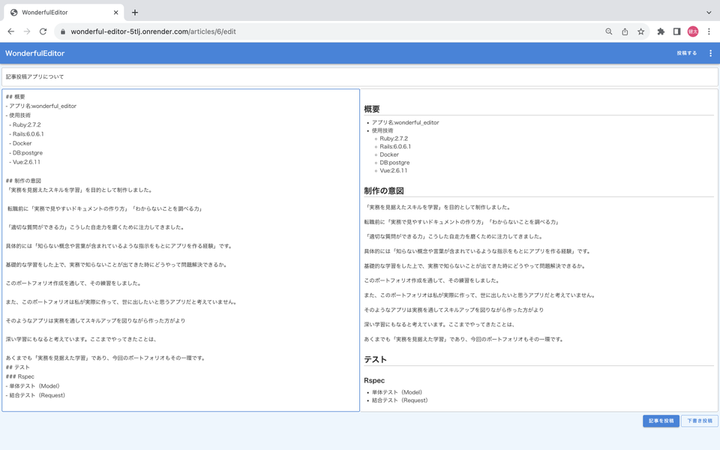Click the share page icon
Image resolution: width=720 pixels, height=450 pixels.
point(624,32)
